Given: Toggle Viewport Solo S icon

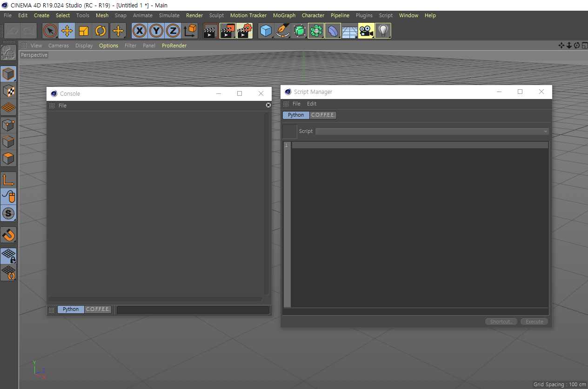Looking at the screenshot, I should click(x=8, y=213).
